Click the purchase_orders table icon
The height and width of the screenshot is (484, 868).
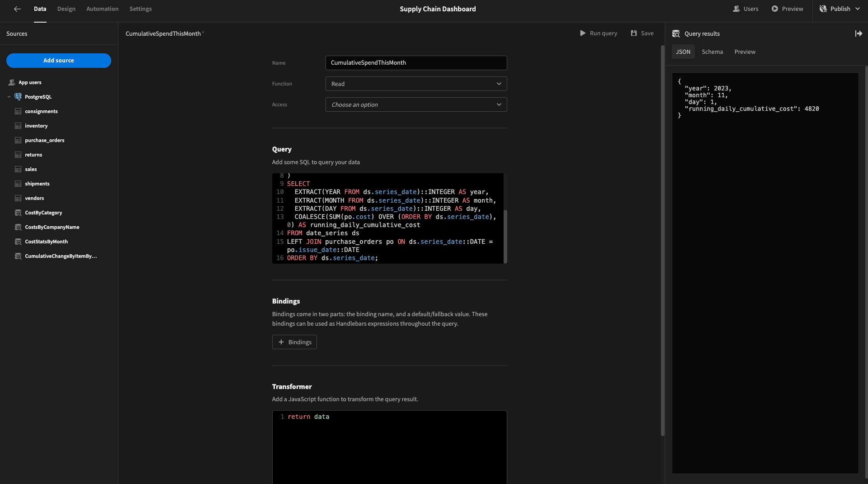(18, 140)
